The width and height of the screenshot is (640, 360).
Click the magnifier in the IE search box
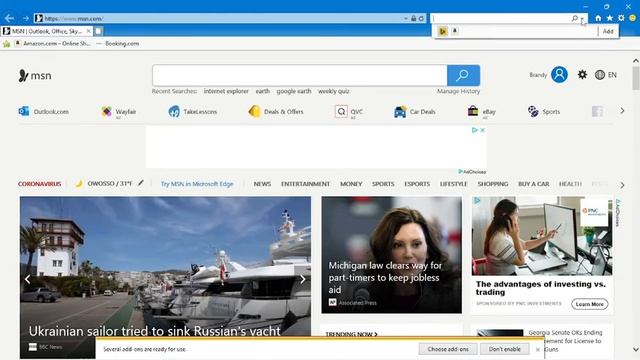[x=575, y=18]
